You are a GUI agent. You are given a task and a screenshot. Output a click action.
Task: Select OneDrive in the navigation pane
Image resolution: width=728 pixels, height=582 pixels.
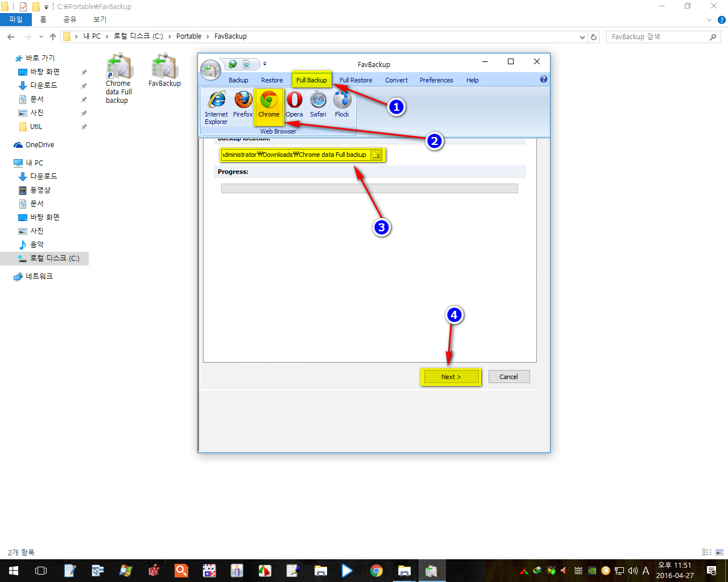pyautogui.click(x=40, y=144)
